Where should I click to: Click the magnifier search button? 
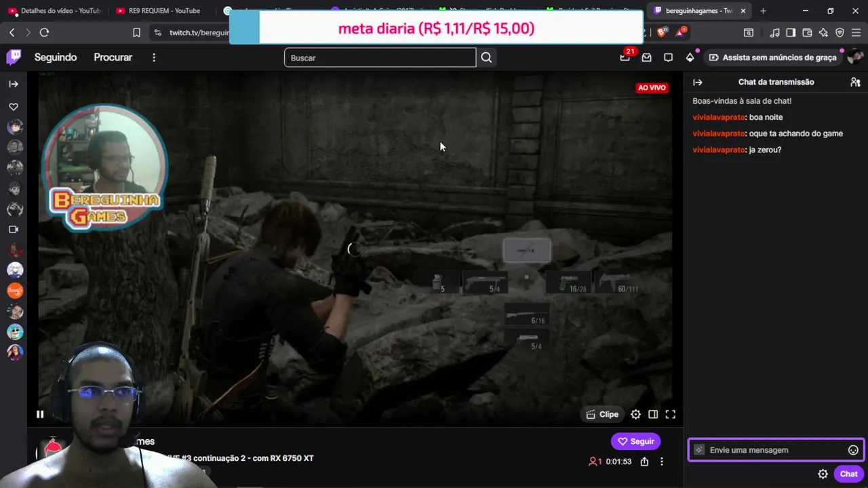tap(486, 58)
